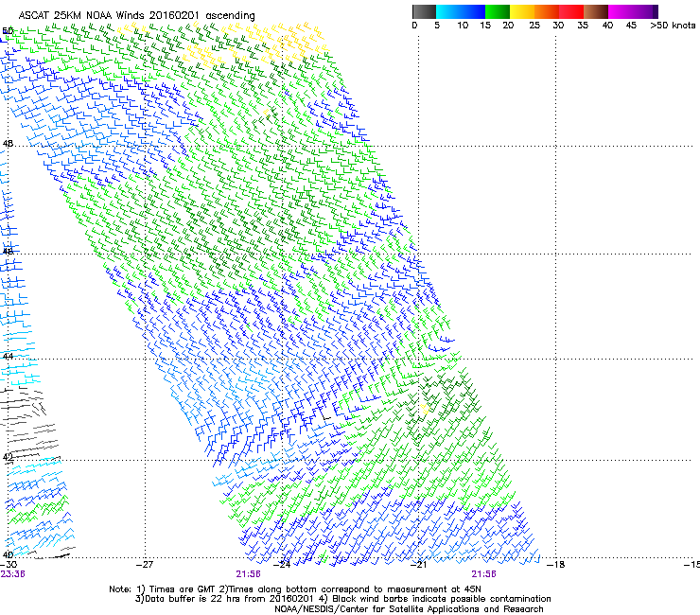Click the '-18' longitude axis label

click(556, 564)
